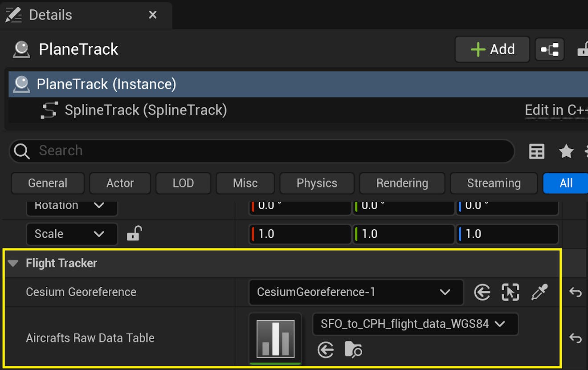
Task: Collapse the Flight Tracker section
Action: [13, 264]
